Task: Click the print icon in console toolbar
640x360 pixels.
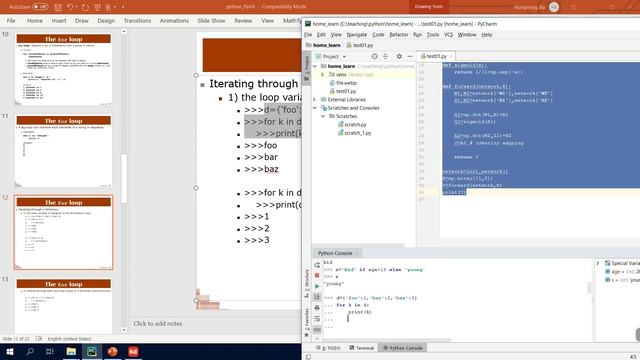Action: point(317,308)
